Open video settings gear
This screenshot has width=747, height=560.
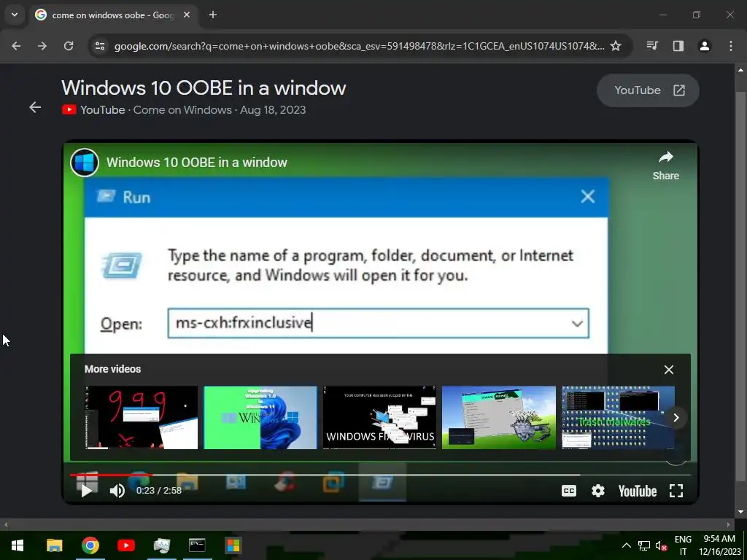click(x=598, y=491)
